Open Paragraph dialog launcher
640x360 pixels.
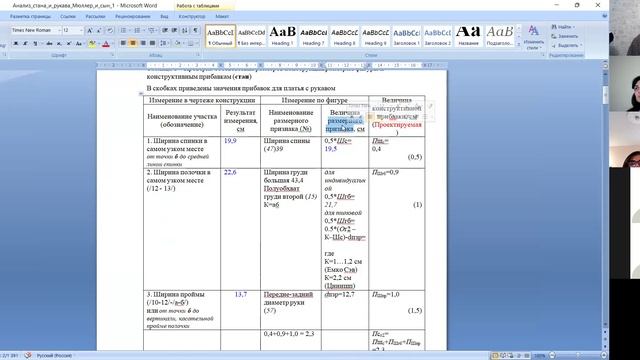[198, 55]
